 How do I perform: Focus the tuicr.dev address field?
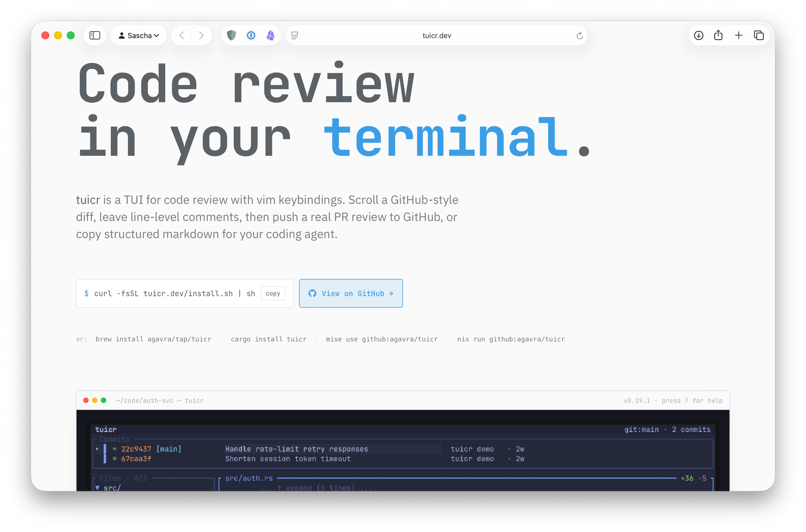pos(436,35)
